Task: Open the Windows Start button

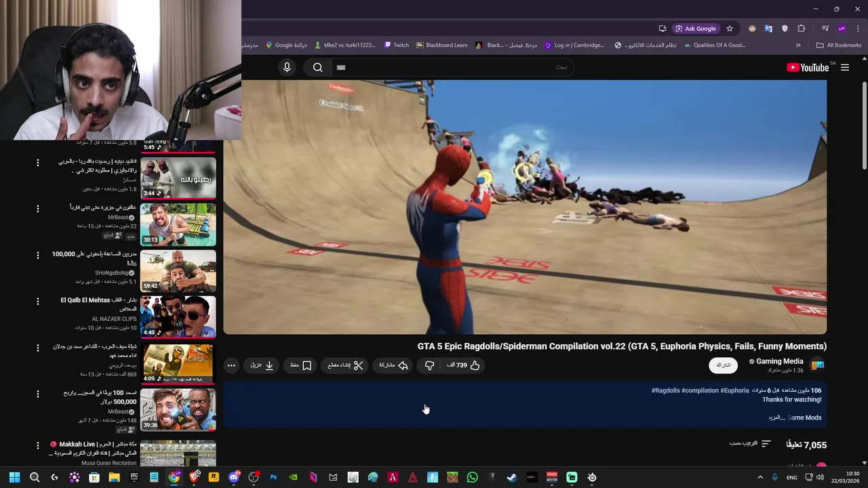Action: tap(14, 477)
